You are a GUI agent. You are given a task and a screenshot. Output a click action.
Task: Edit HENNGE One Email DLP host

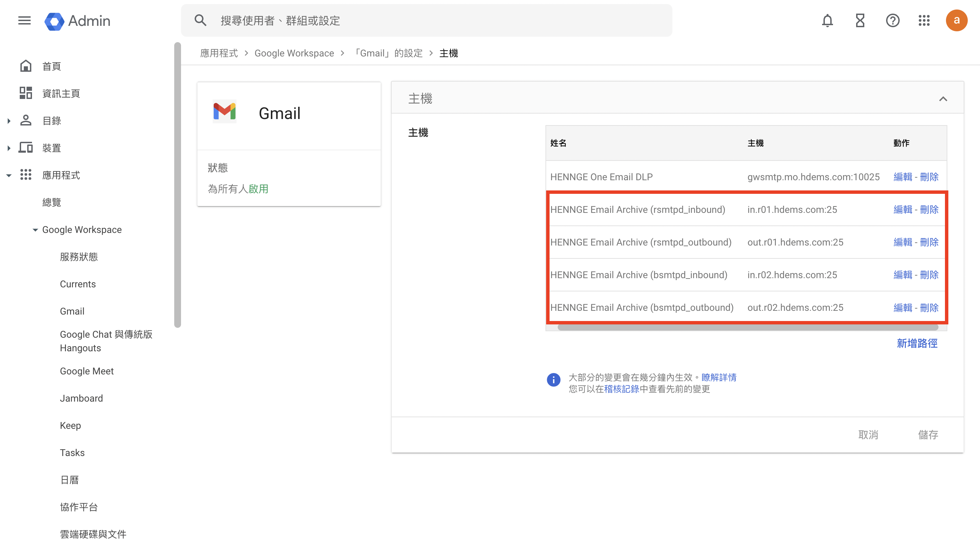[903, 177]
